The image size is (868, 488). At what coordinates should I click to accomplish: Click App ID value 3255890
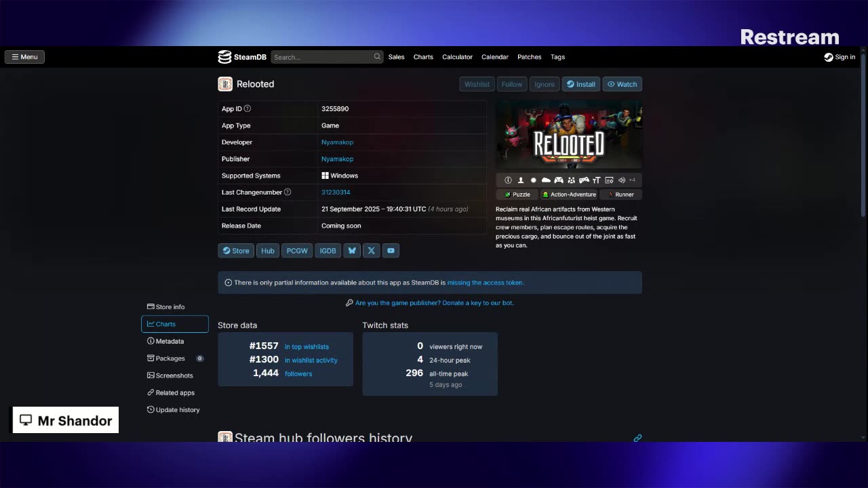click(335, 108)
